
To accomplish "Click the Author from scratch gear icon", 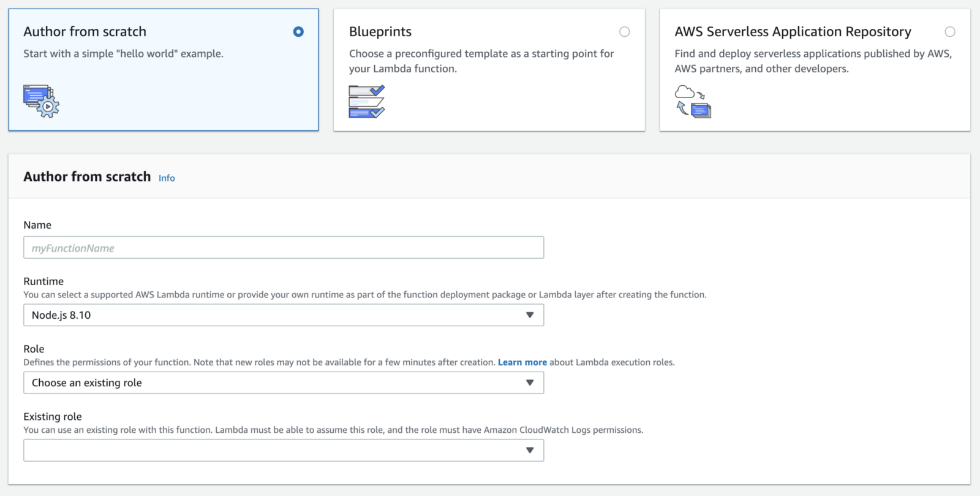I will coord(41,101).
